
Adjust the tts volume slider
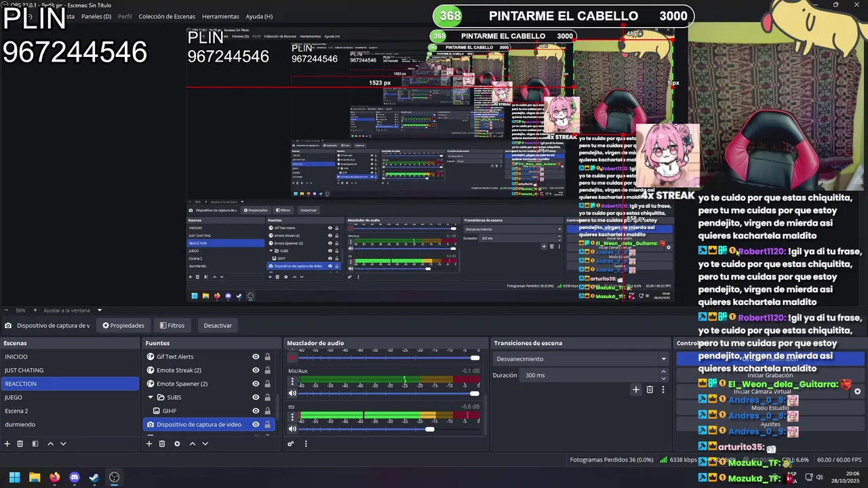(389, 429)
